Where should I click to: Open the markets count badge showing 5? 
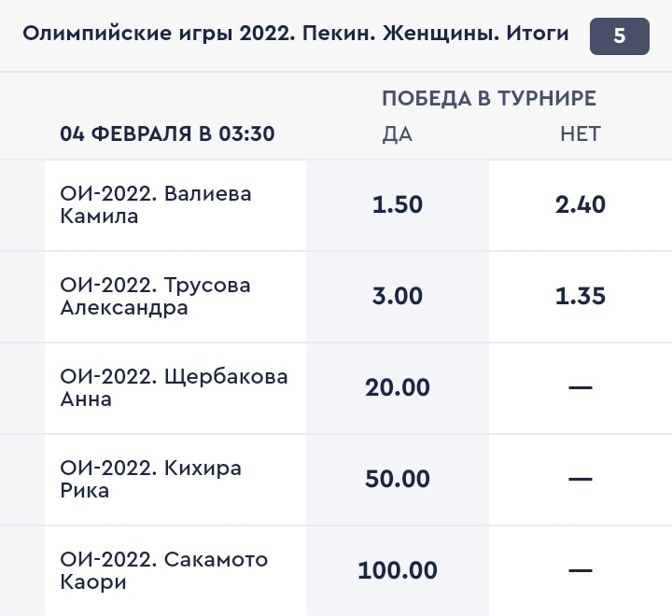point(619,37)
